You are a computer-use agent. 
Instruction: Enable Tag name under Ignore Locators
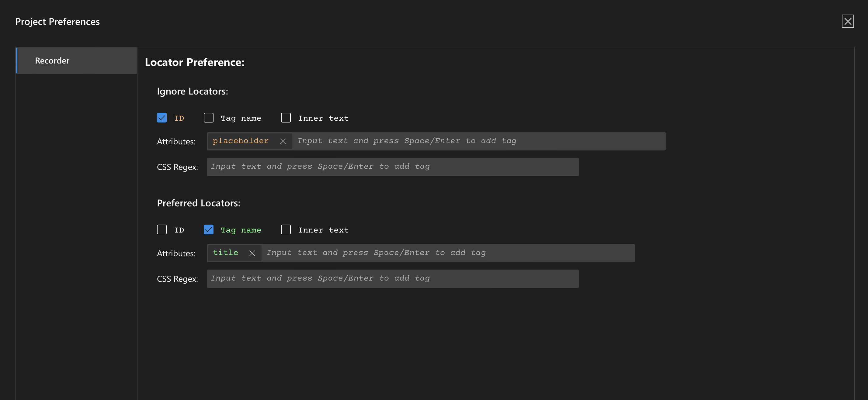point(209,118)
